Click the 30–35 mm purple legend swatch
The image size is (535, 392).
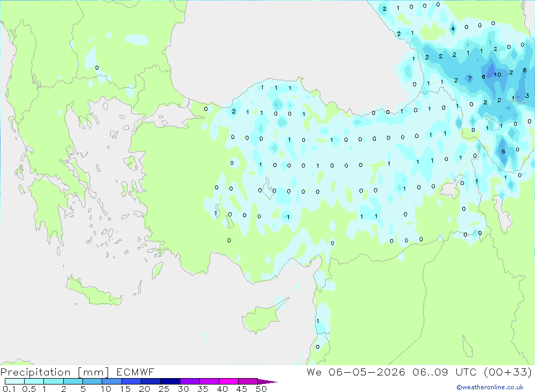click(189, 381)
